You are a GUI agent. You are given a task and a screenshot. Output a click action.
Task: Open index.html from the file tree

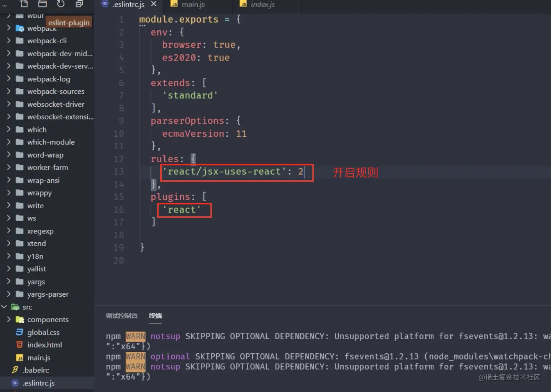click(44, 345)
